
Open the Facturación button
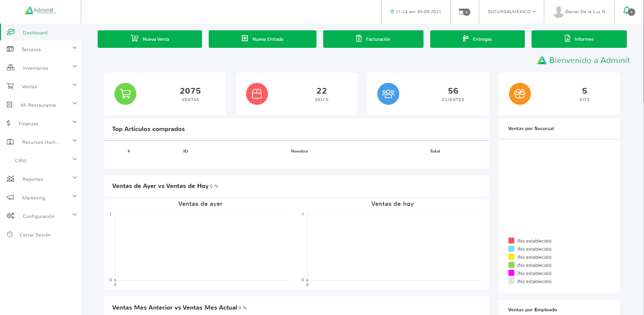(373, 39)
